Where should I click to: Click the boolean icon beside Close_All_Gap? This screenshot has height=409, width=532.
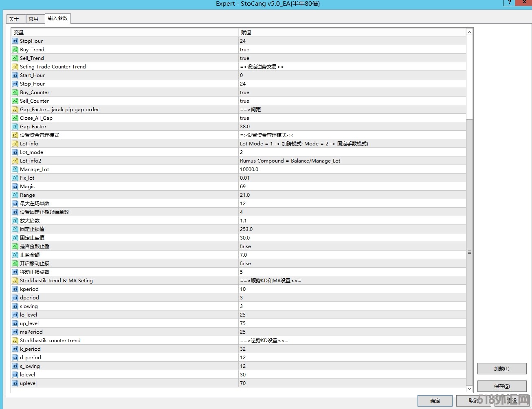pyautogui.click(x=15, y=118)
